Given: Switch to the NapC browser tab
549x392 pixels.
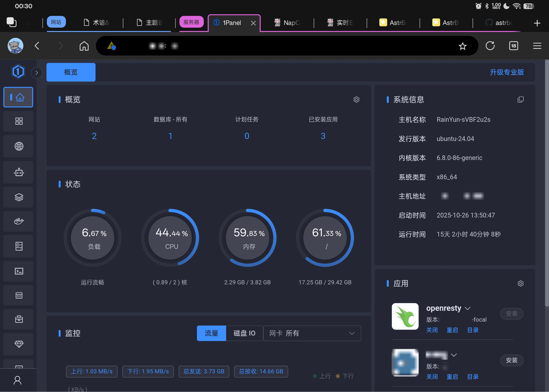Looking at the screenshot, I should pos(287,23).
